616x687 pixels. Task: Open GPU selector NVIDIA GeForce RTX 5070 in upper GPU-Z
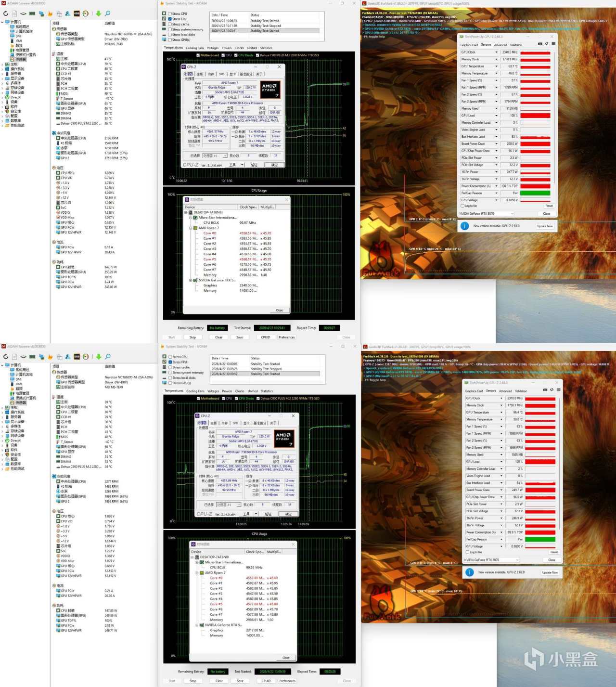(x=487, y=214)
